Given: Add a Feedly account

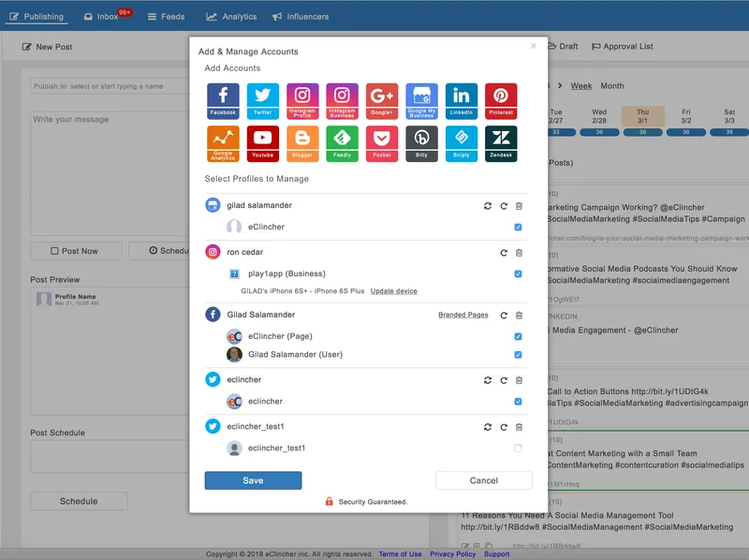Looking at the screenshot, I should pos(342,143).
